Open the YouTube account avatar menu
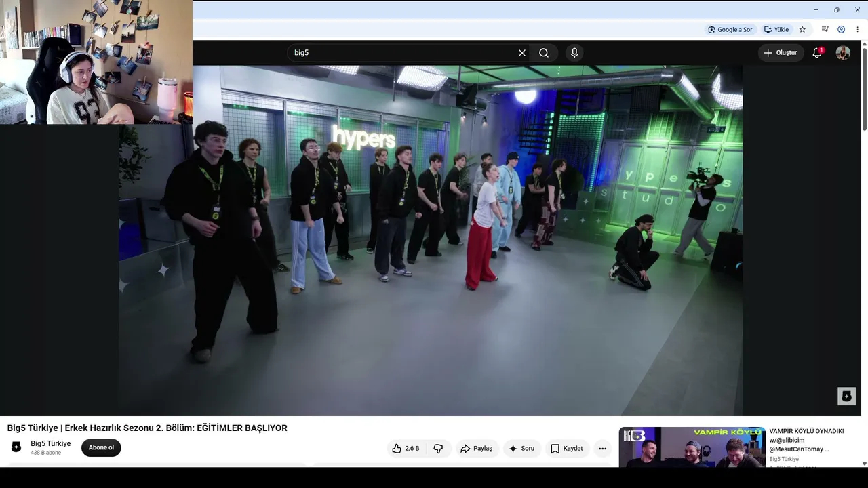 (x=843, y=53)
